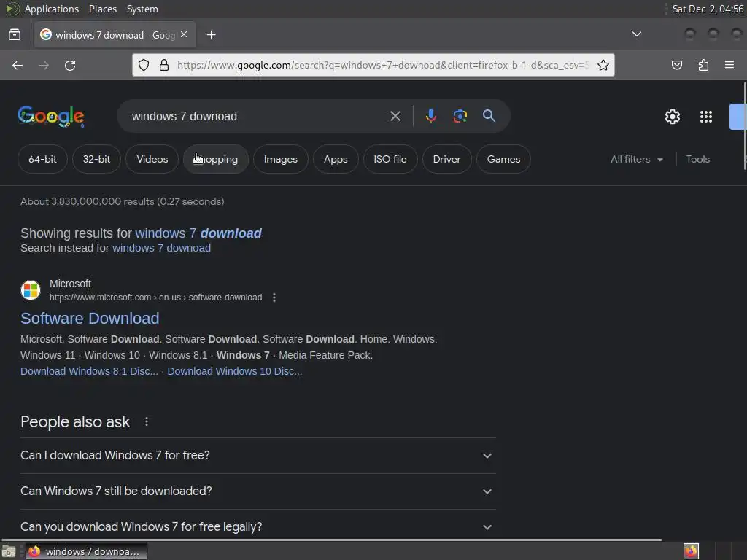Expand Can you download Windows 7 for free legally?

[x=258, y=526]
